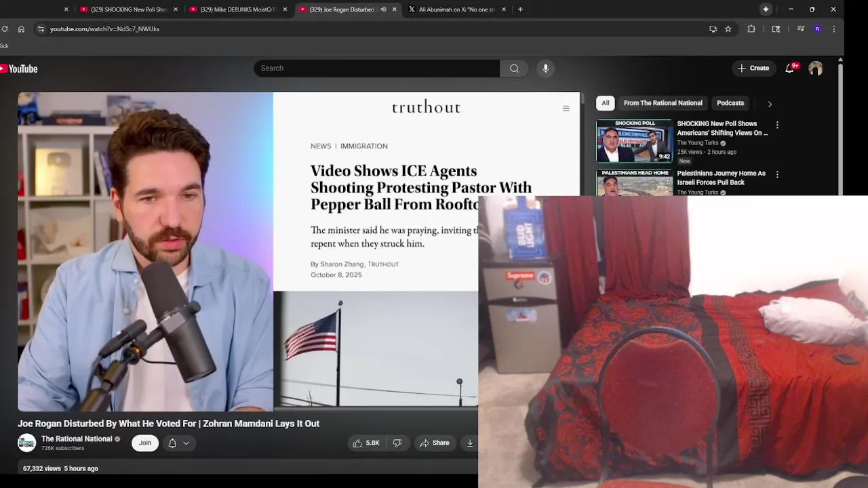Download the video icon

pos(470,443)
